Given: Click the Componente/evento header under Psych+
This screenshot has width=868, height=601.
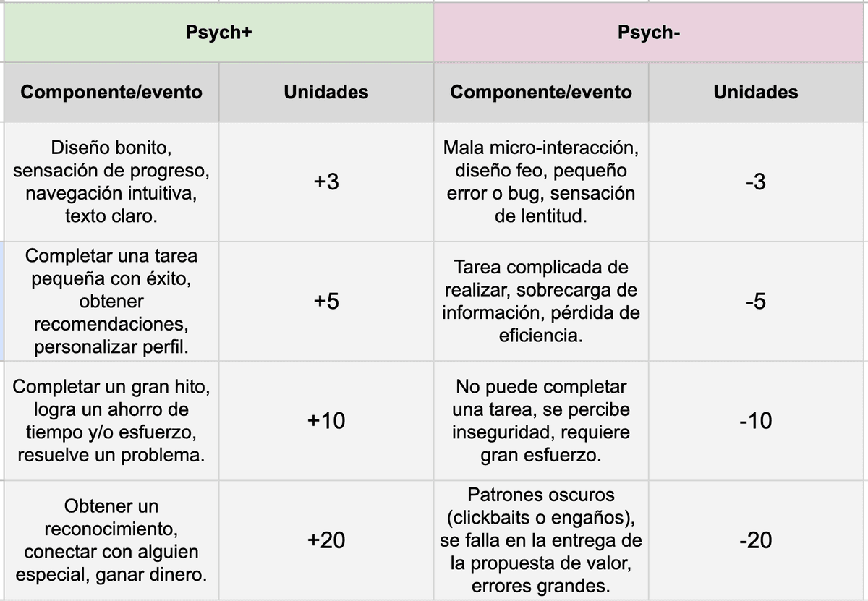Looking at the screenshot, I should pyautogui.click(x=111, y=92).
